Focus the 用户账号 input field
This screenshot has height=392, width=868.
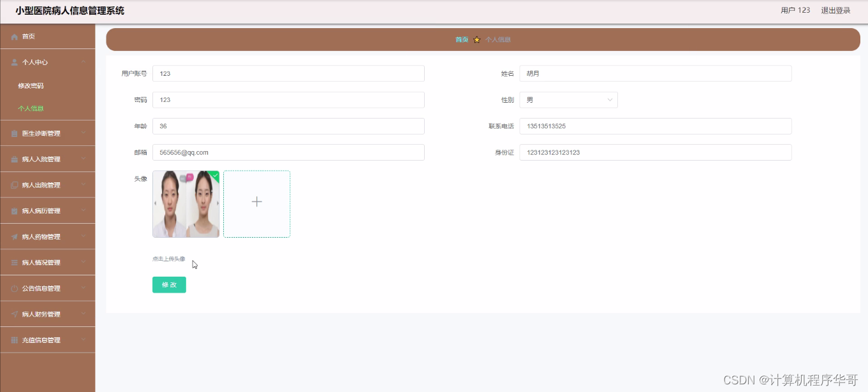coord(288,73)
